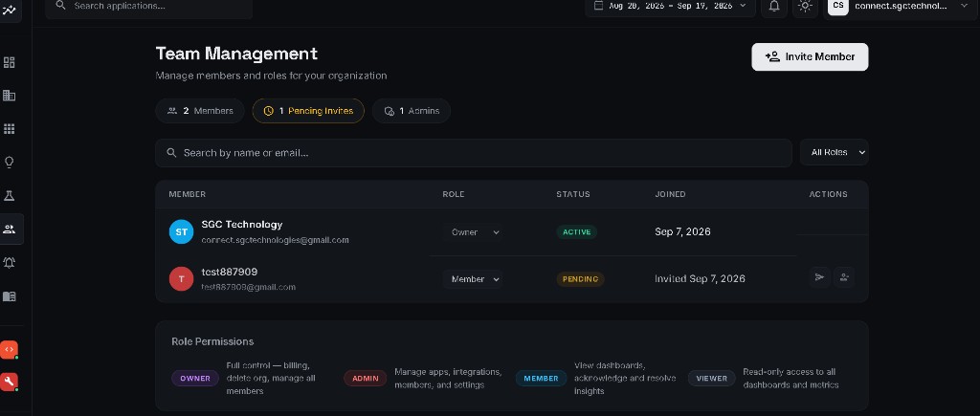This screenshot has height=416, width=980.
Task: Click the orange code brackets icon
Action: click(9, 350)
